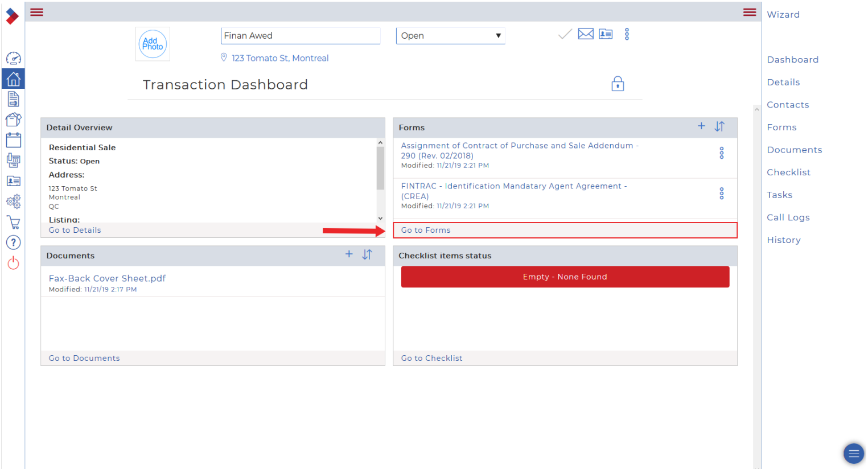
Task: Click the red power logout icon
Action: (x=13, y=263)
